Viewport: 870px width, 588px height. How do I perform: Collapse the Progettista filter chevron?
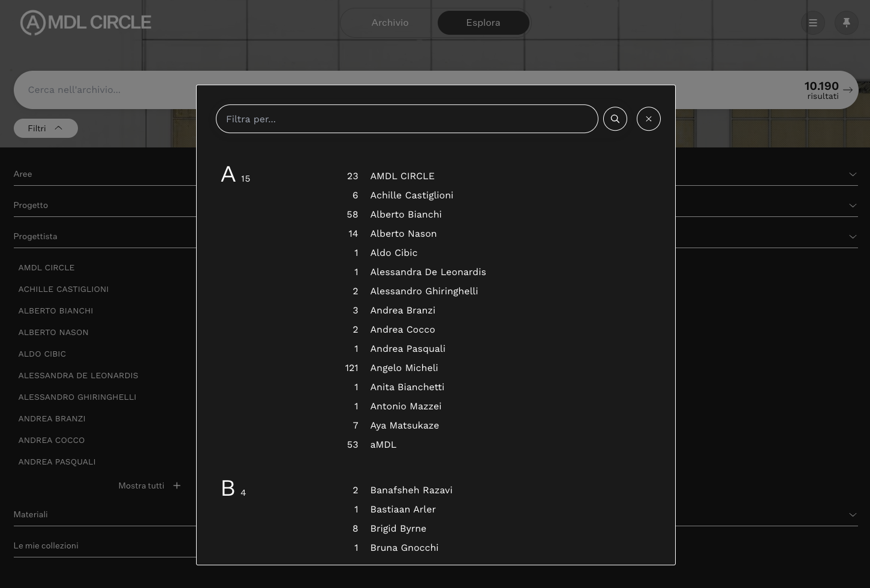point(852,237)
